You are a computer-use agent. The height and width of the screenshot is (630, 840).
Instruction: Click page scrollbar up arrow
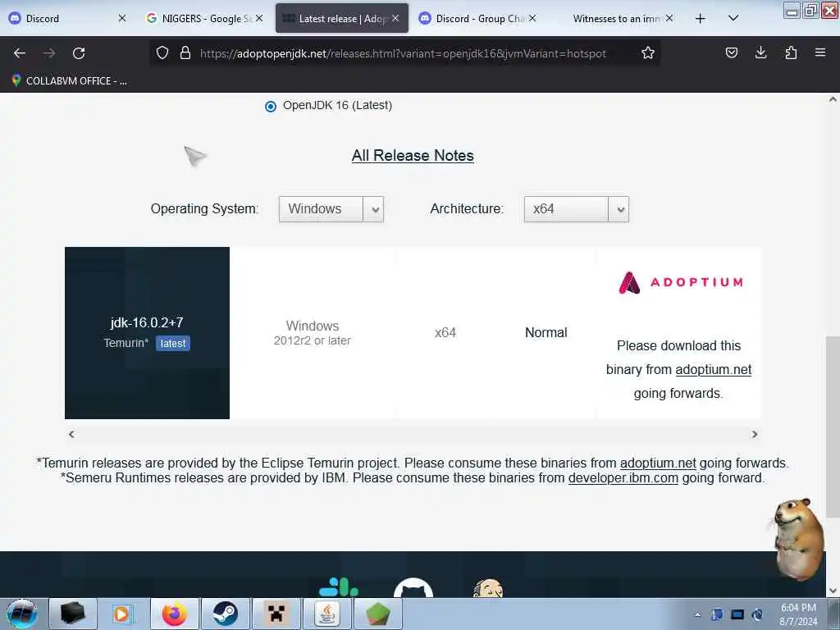coord(833,99)
